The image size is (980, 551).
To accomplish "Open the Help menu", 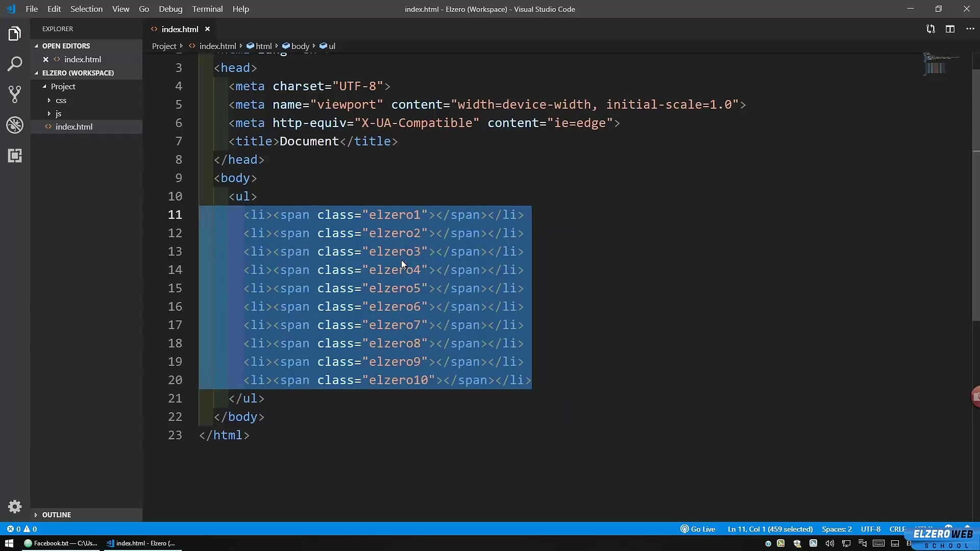I will pos(240,9).
